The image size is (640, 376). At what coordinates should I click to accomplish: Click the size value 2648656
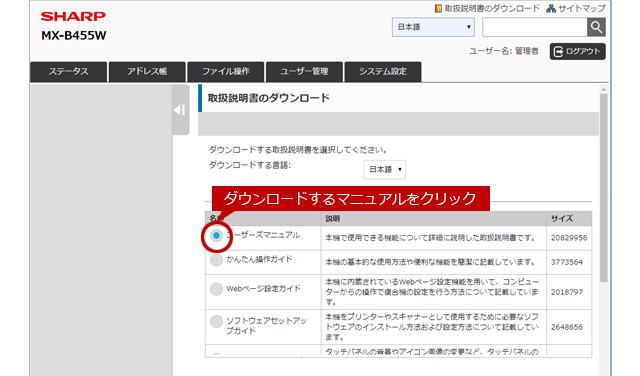tap(567, 327)
